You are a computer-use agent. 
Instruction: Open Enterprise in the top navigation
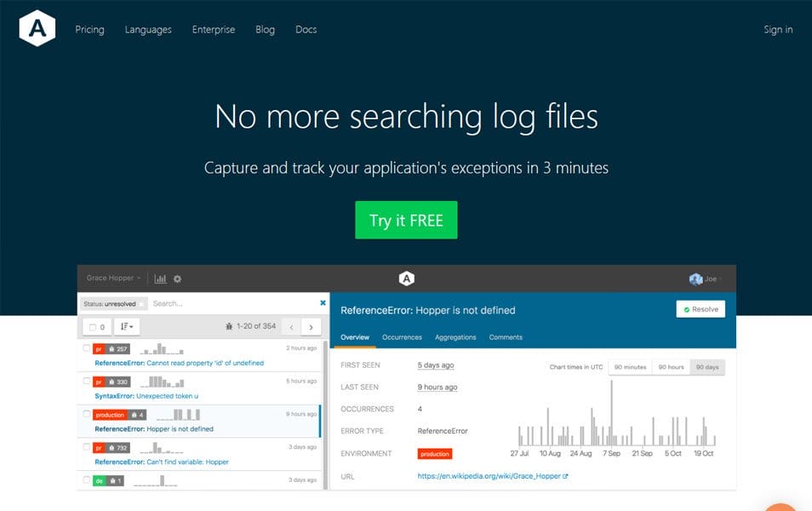[x=214, y=30]
